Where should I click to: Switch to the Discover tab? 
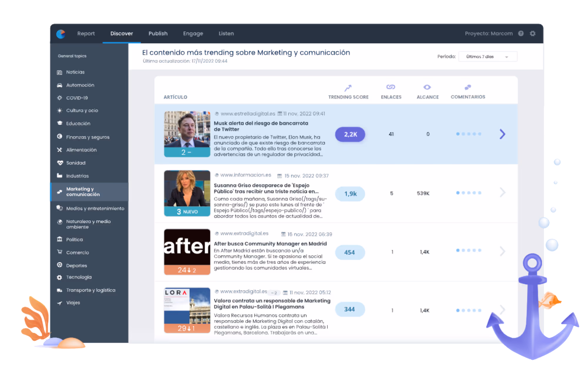(121, 33)
